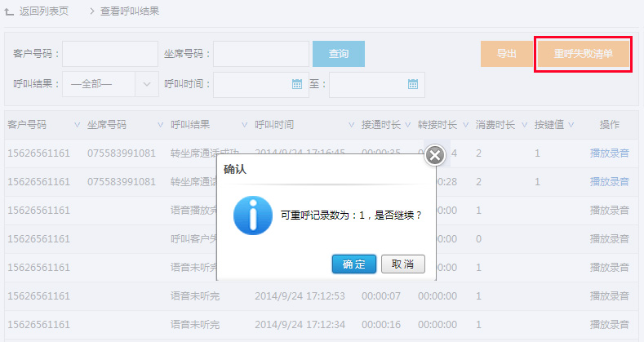The height and width of the screenshot is (342, 644).
Task: Click the blue 查询 search button
Action: click(339, 54)
